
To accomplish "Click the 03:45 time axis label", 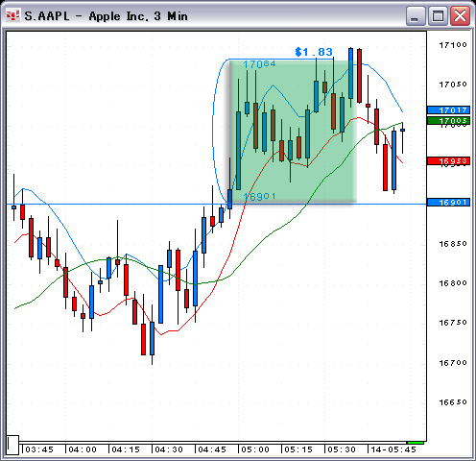I will pos(39,449).
